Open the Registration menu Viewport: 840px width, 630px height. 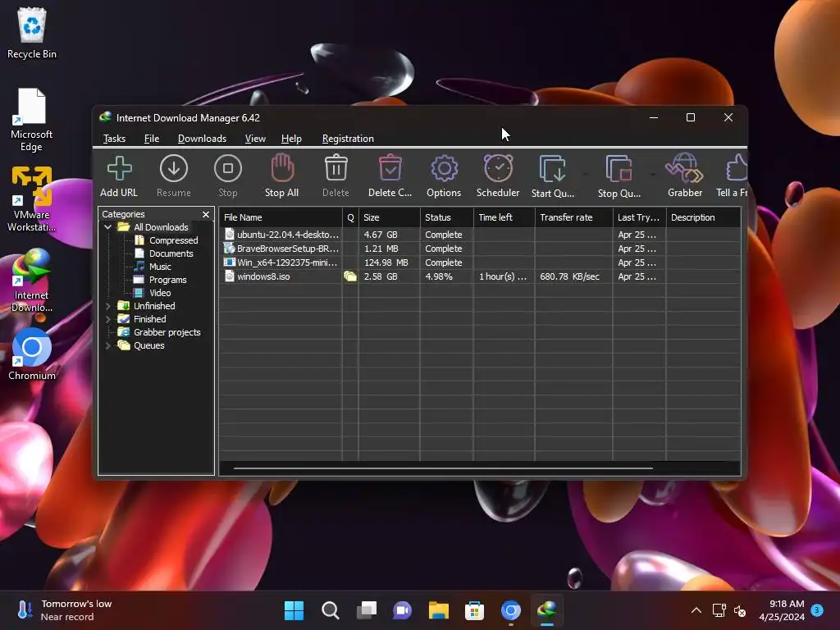[x=348, y=139]
